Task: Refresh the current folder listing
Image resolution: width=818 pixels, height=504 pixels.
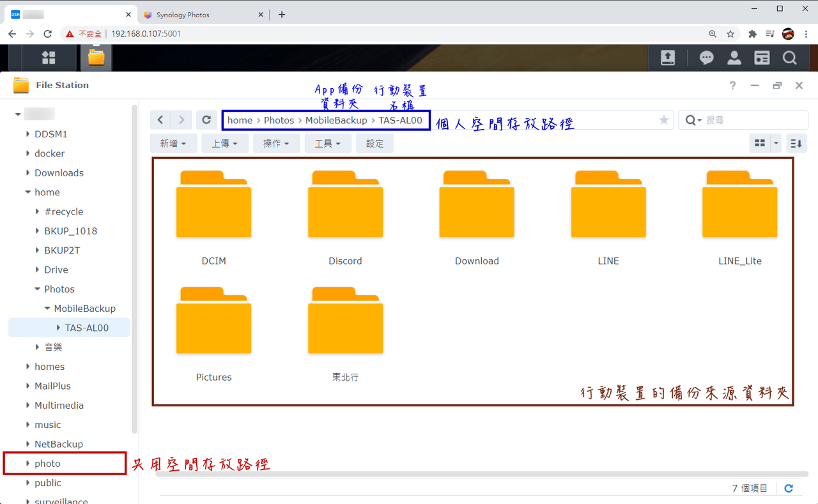Action: pos(206,120)
